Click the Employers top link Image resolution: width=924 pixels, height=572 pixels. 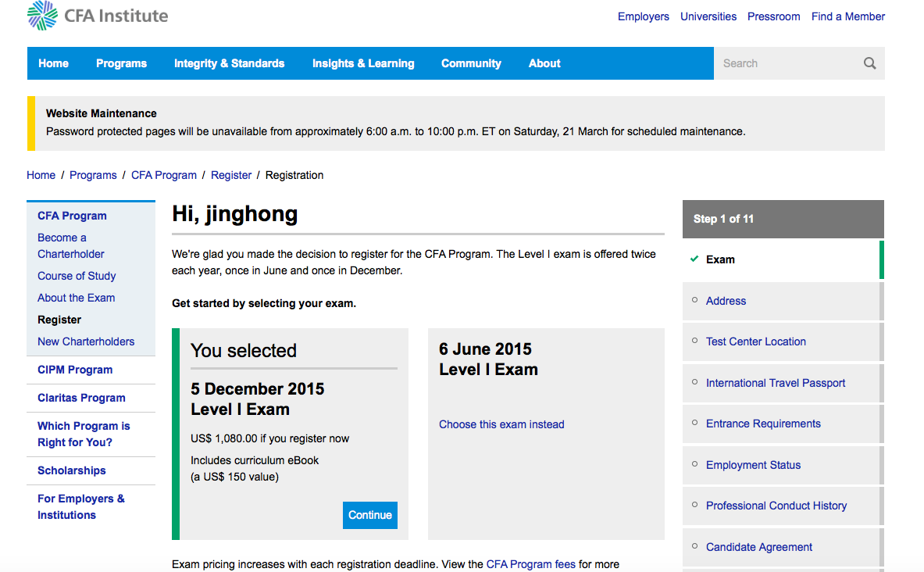(643, 16)
